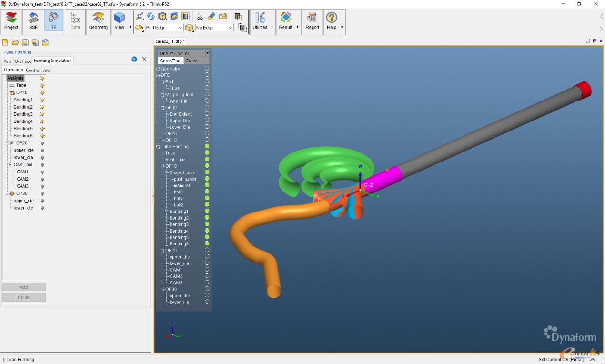Click the Add button

pos(24,287)
